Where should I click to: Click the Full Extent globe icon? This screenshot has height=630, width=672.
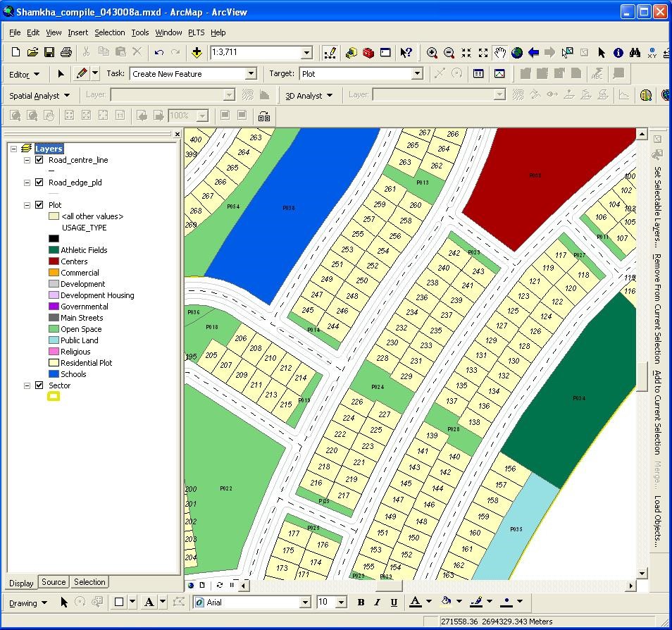click(517, 52)
